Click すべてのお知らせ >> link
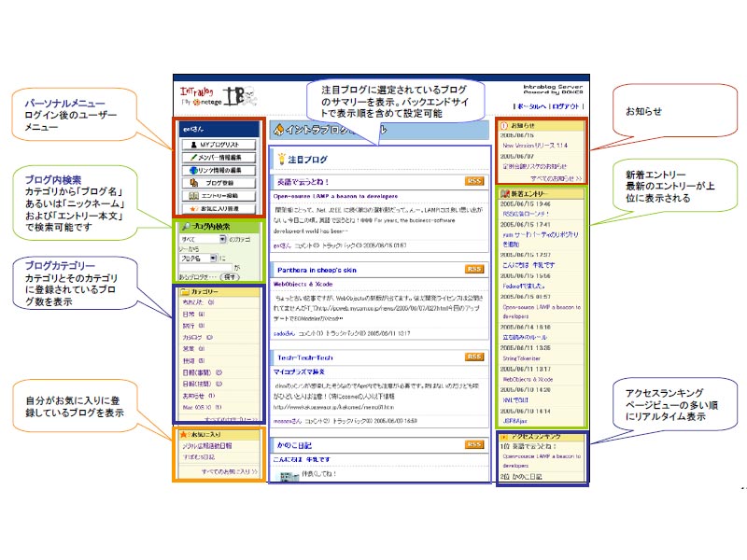Screen dimensions: 747x560 [557, 178]
